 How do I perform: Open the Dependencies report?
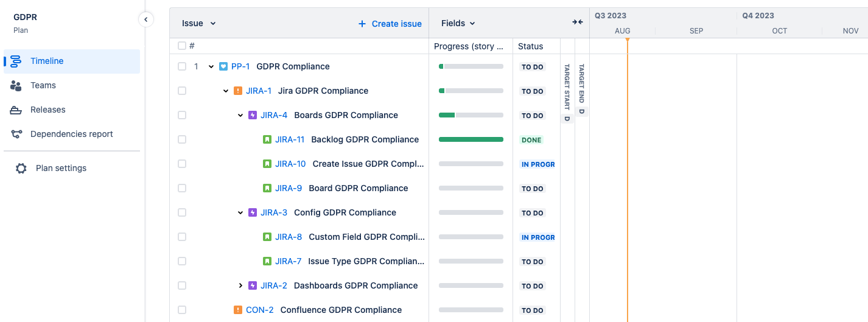[x=72, y=135]
